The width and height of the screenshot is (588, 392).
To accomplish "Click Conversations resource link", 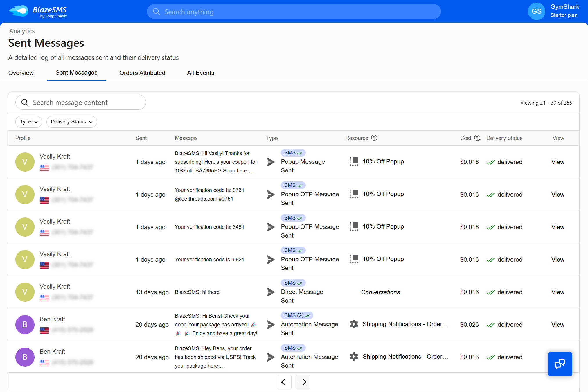I will tap(380, 292).
